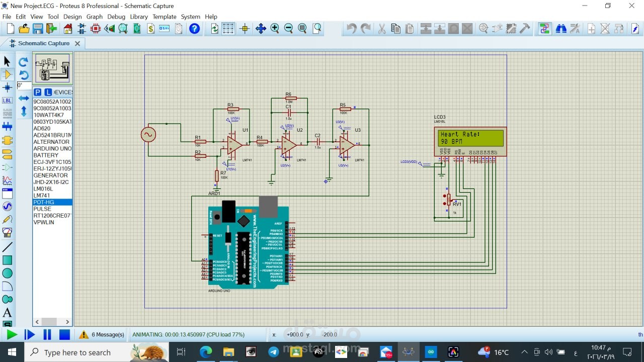
Task: Open Microsoft Edge from the taskbar
Action: (x=206, y=352)
